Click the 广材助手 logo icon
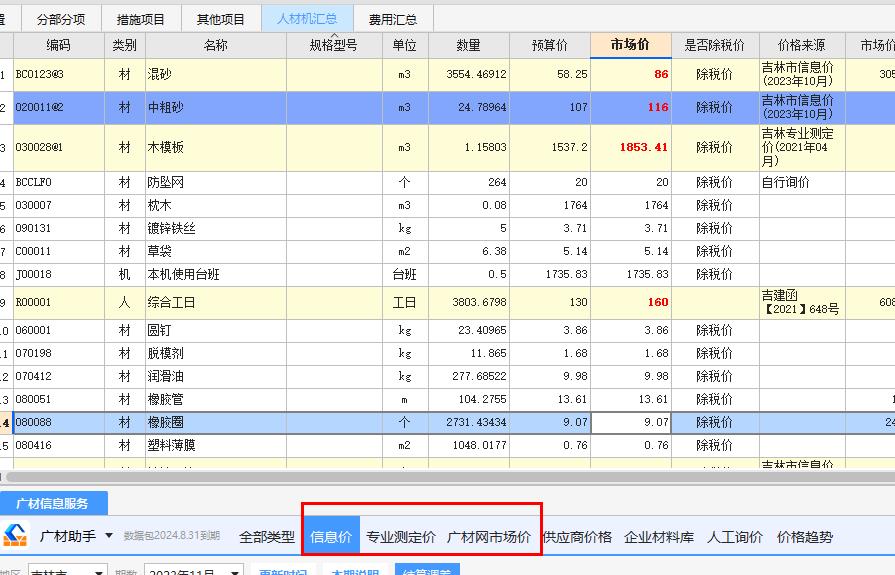This screenshot has height=575, width=895. [15, 536]
